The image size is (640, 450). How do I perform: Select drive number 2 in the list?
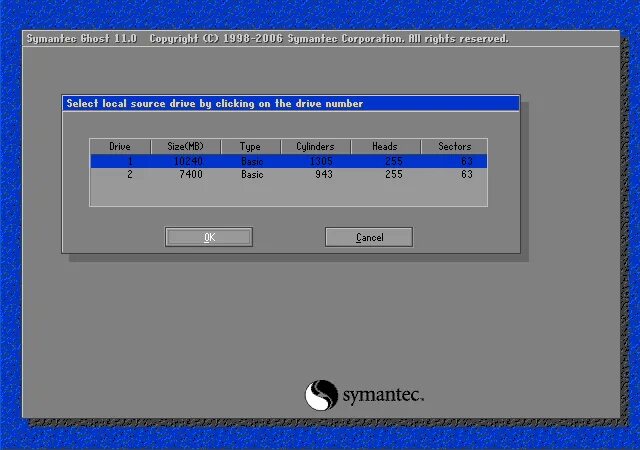(130, 174)
